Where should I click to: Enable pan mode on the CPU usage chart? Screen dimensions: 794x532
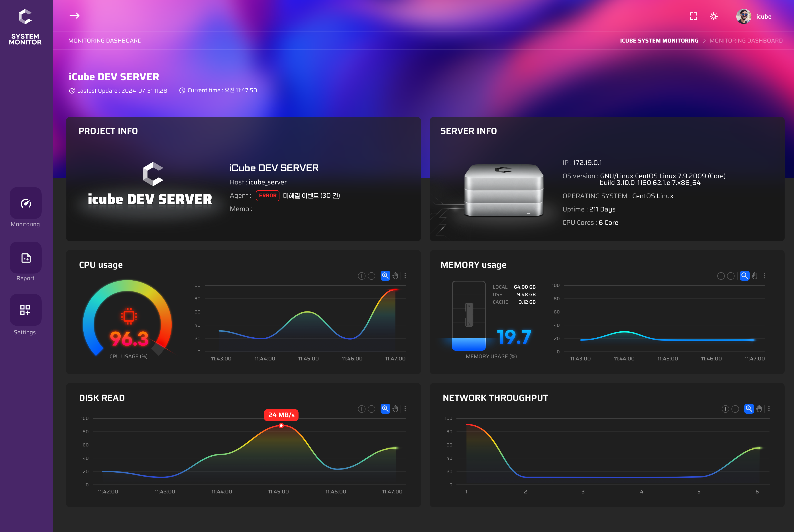point(395,276)
